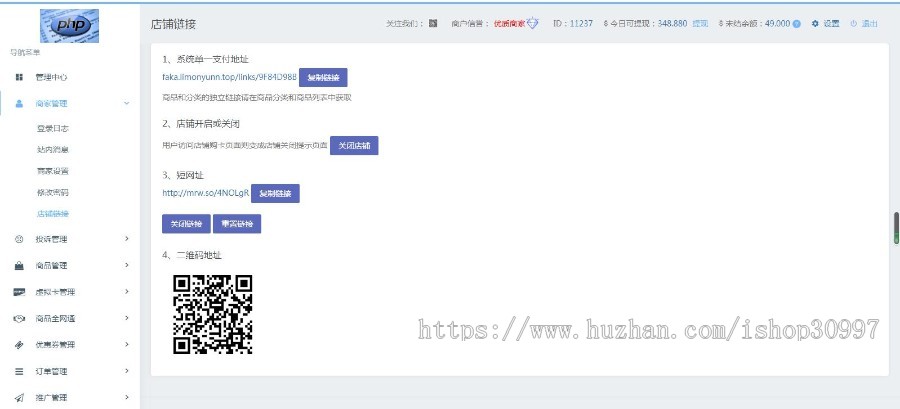Expand the 商品全网通 chevron
Viewport: 900px width, 409px height.
click(127, 318)
